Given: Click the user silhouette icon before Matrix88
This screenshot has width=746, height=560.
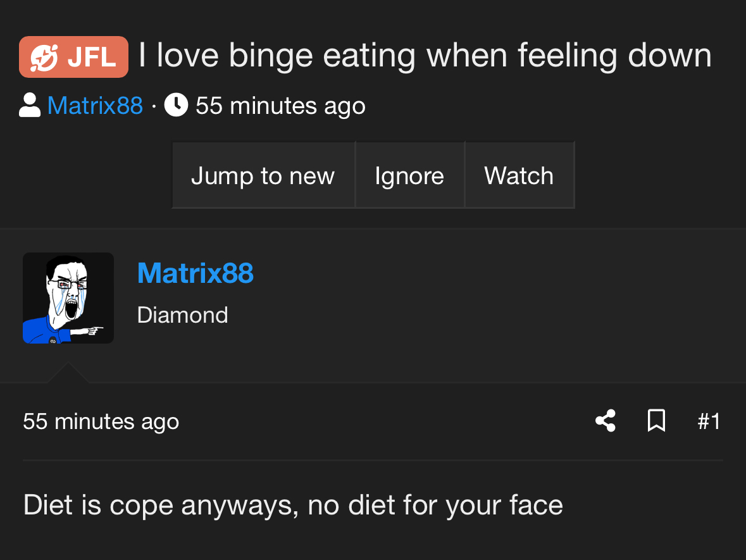Looking at the screenshot, I should coord(30,104).
